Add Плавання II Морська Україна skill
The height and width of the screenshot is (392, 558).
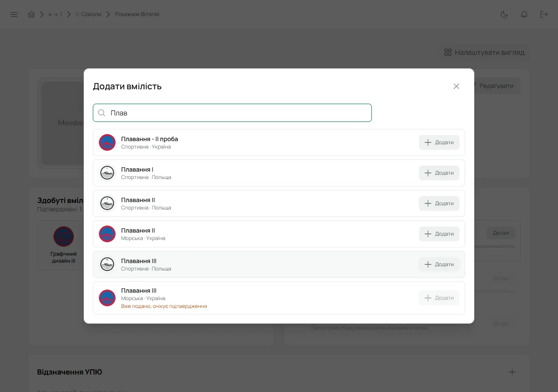(x=439, y=234)
